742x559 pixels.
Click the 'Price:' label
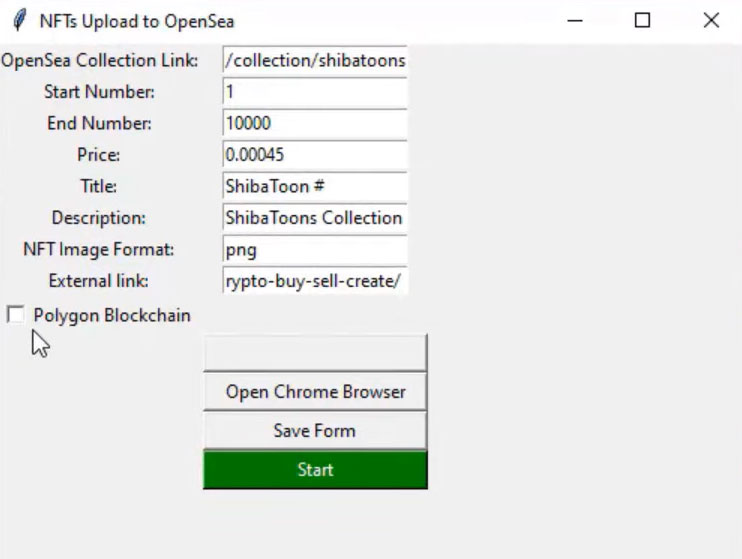pyautogui.click(x=98, y=155)
